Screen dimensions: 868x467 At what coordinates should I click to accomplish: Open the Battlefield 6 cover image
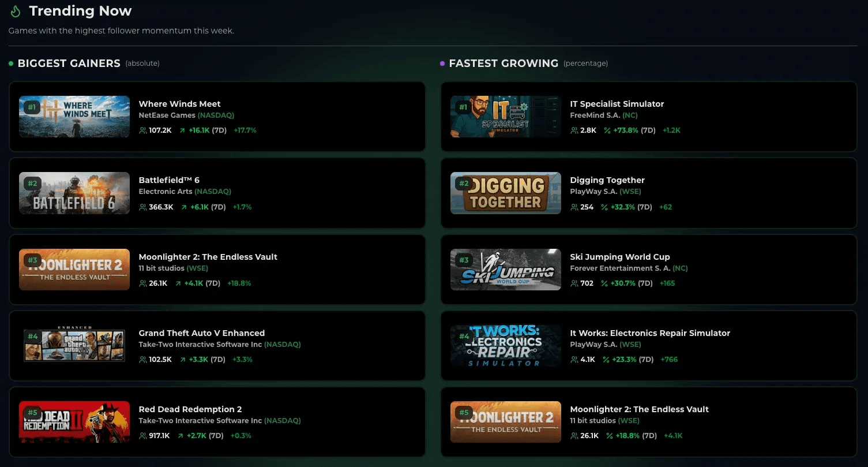(x=74, y=193)
